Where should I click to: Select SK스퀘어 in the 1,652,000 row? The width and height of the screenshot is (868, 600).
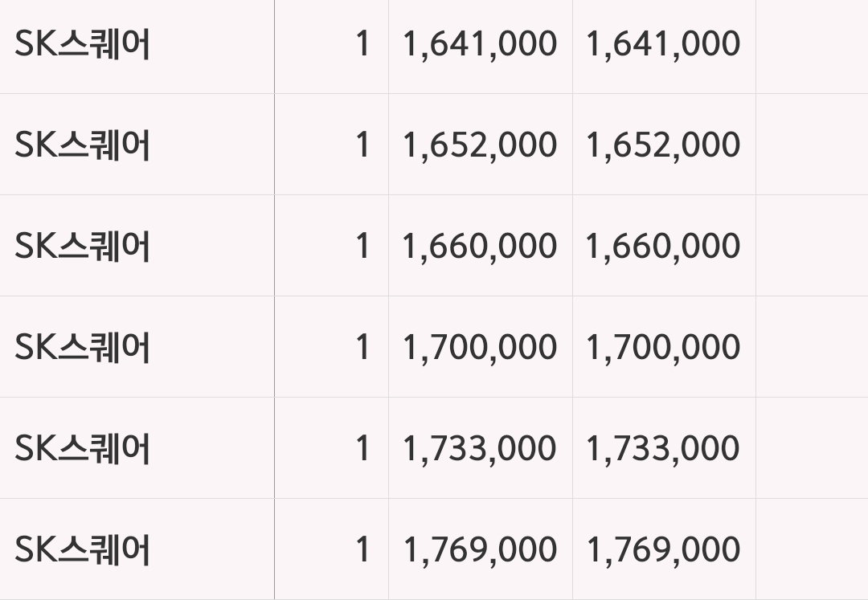83,145
